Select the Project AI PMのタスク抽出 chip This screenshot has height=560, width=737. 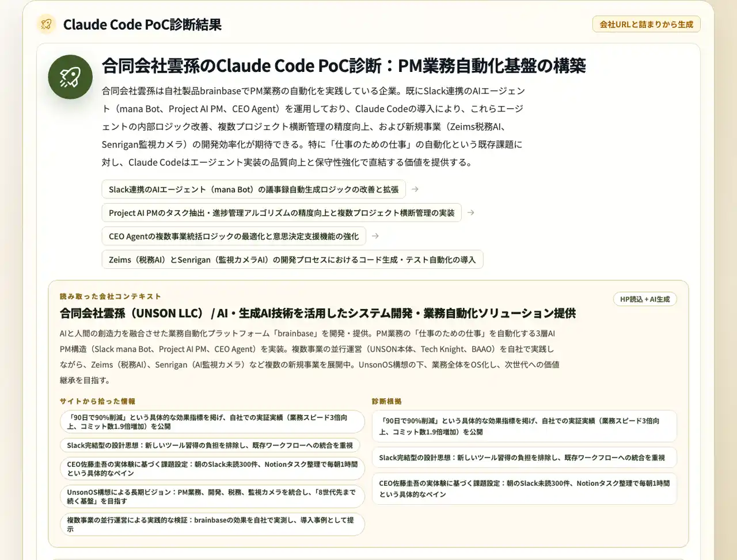[281, 213]
